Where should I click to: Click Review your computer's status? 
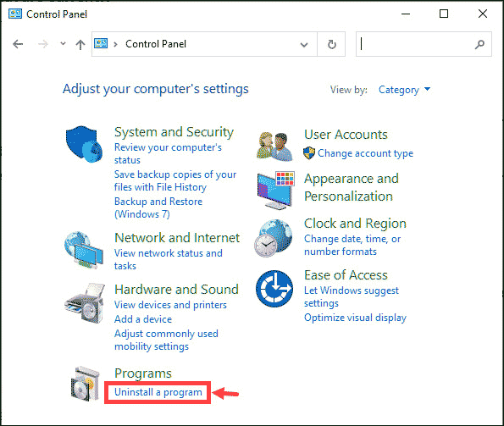(x=168, y=153)
